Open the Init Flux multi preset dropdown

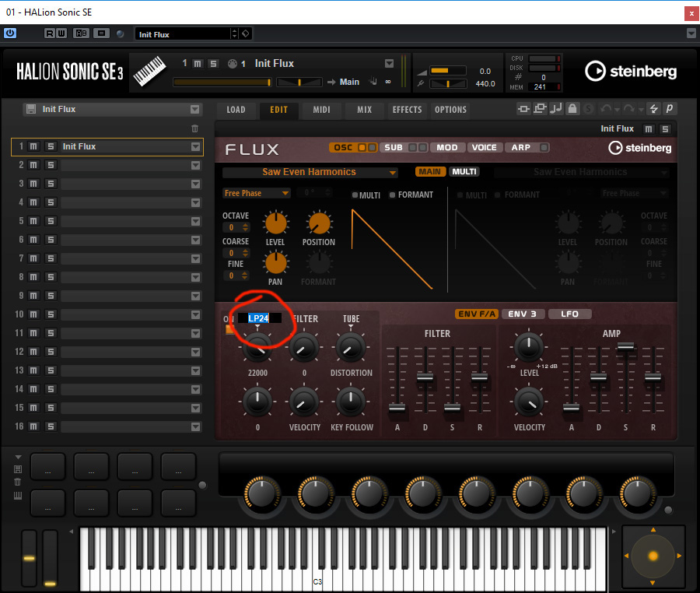(194, 110)
